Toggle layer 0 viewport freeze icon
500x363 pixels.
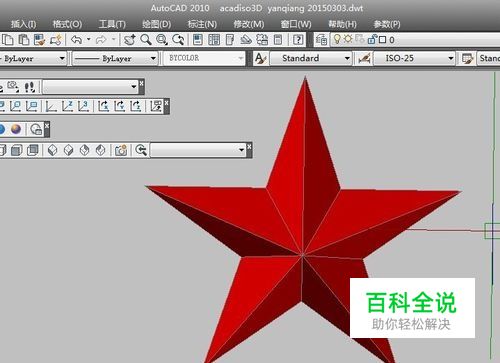359,39
